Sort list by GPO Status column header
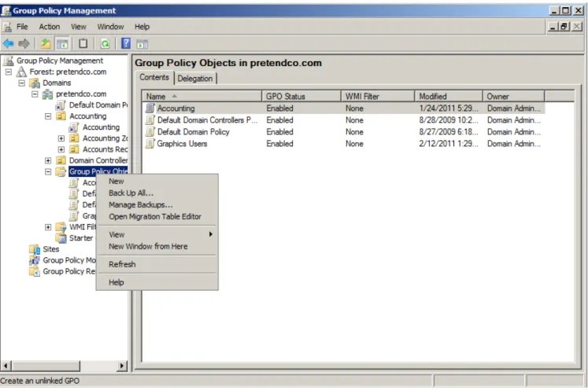The width and height of the screenshot is (588, 390). click(301, 96)
